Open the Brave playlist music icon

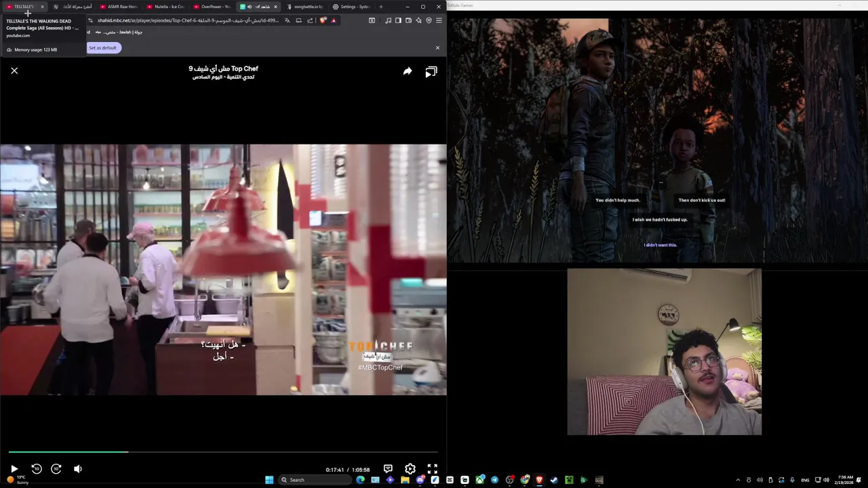click(x=388, y=20)
